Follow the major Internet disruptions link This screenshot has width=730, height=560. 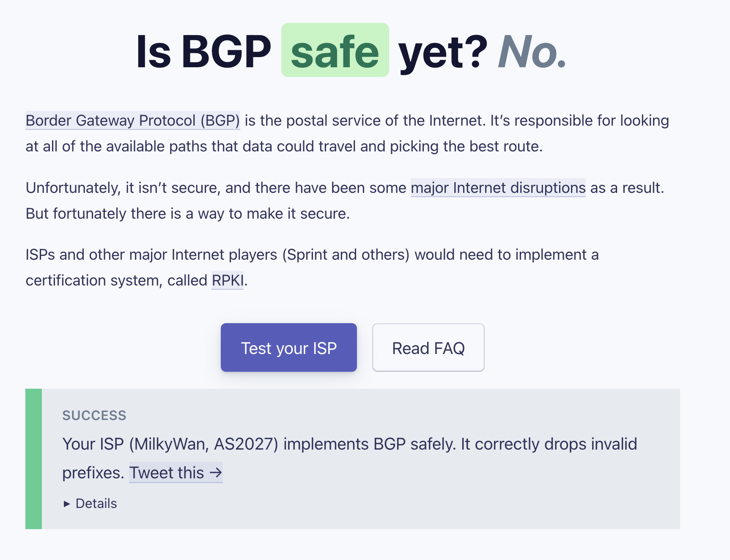coord(498,188)
